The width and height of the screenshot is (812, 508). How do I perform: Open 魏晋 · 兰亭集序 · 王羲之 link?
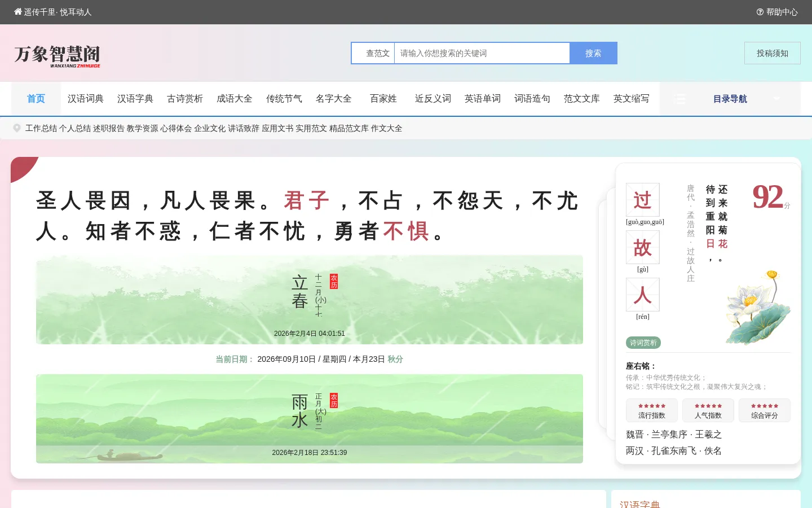[674, 435]
